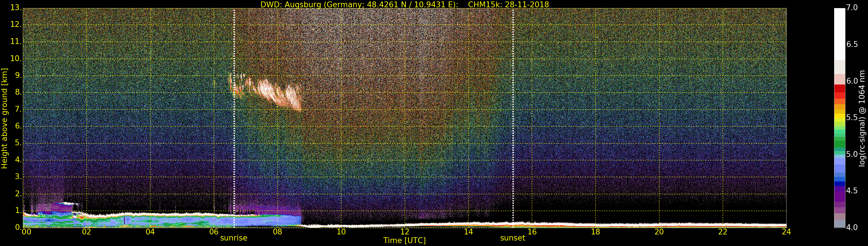Click the 'CHM15k: 28-11-2018' date text
Viewport: 868px width, 246px height.
click(x=508, y=4)
